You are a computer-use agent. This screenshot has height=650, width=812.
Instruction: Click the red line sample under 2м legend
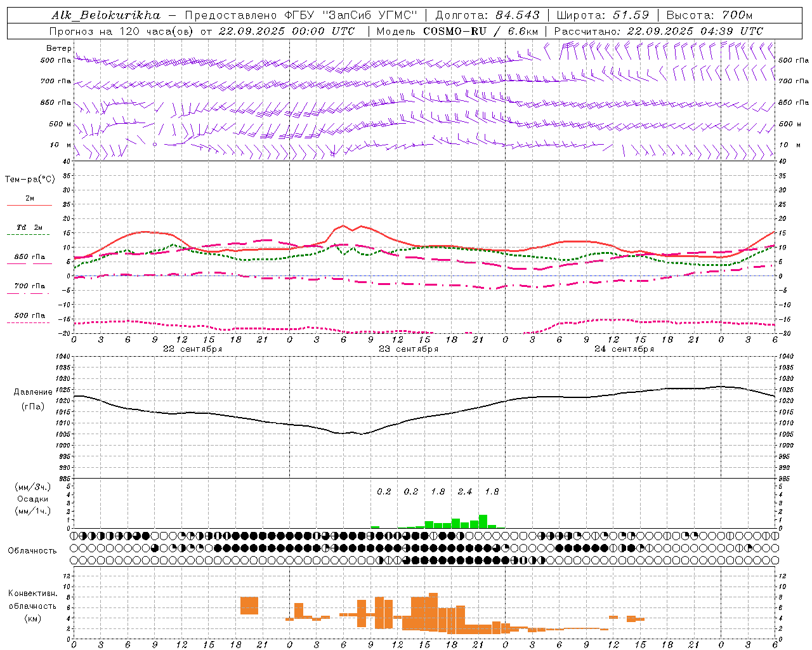(29, 206)
